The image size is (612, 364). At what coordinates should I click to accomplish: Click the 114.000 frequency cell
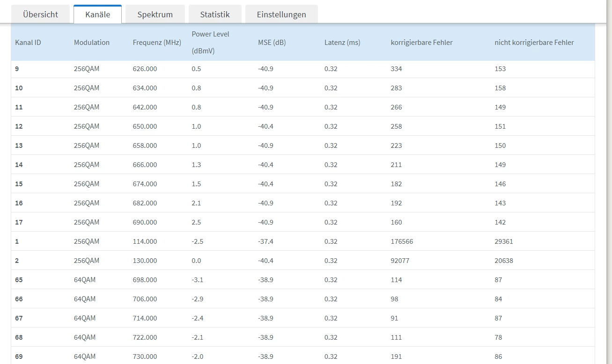[x=145, y=241]
